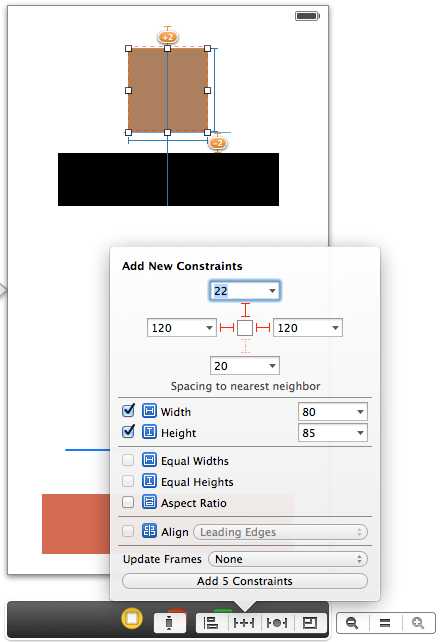
Task: Enable the Aspect Ratio checkbox
Action: pyautogui.click(x=128, y=502)
